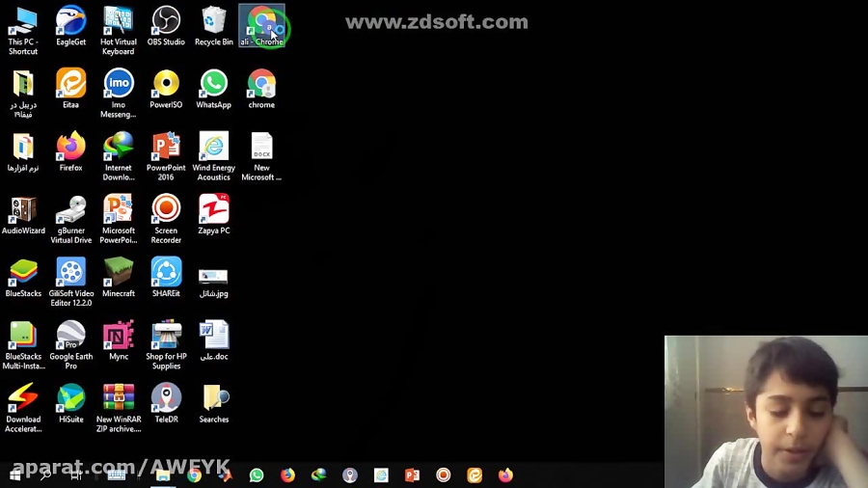Screen dimensions: 868x488
Task: Select the Zapya PC desktop icon
Action: tap(214, 215)
